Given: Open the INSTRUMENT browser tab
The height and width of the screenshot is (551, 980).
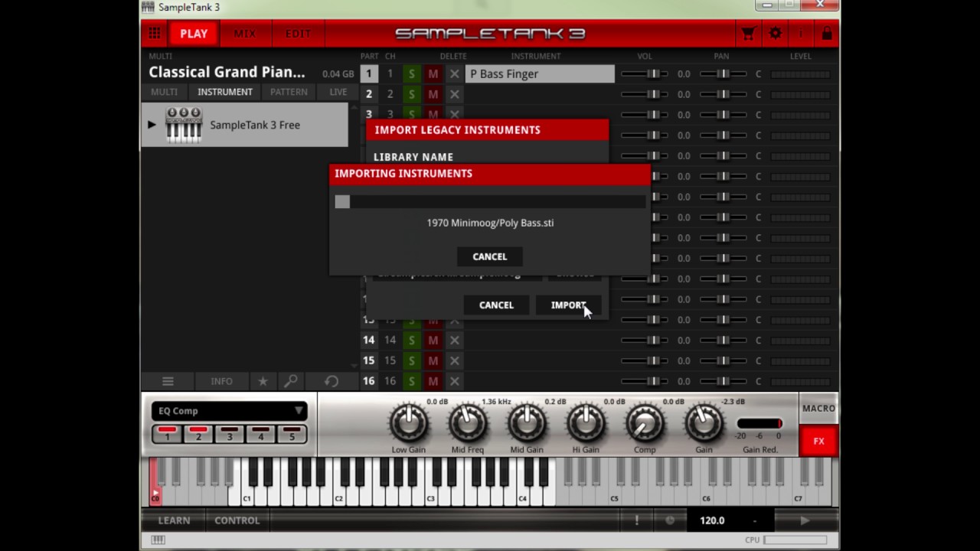Looking at the screenshot, I should [x=225, y=92].
